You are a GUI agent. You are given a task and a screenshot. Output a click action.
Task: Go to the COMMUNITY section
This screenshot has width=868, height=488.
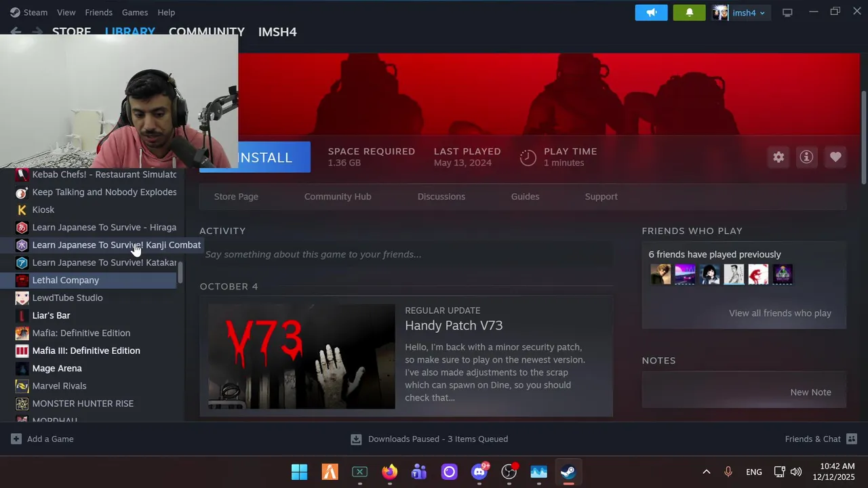point(206,32)
